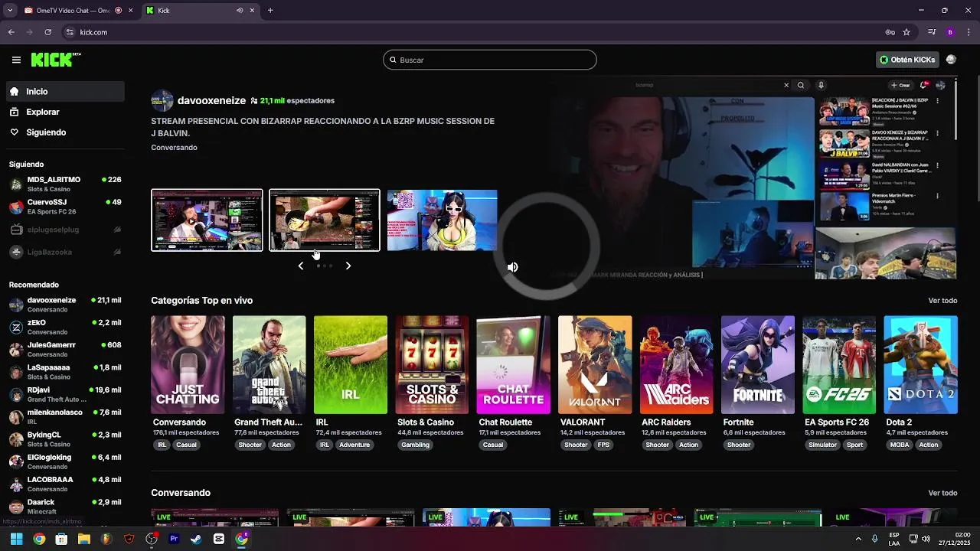
Task: Click the Buscar search field
Action: (x=490, y=60)
